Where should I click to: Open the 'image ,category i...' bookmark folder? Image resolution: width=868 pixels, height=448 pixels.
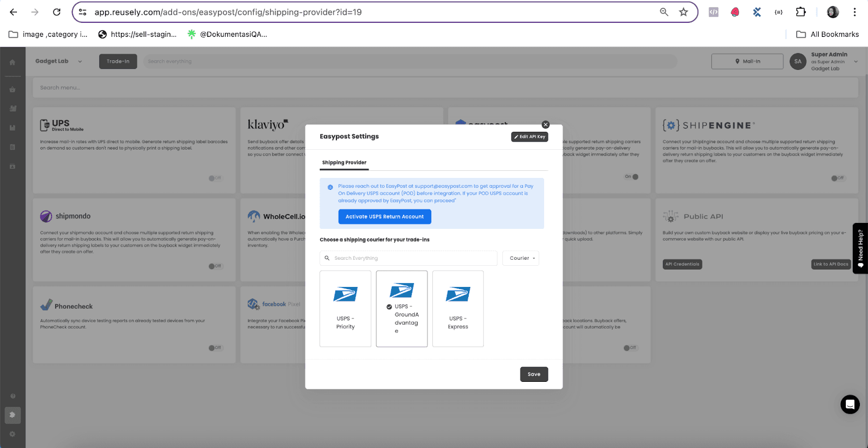point(48,34)
